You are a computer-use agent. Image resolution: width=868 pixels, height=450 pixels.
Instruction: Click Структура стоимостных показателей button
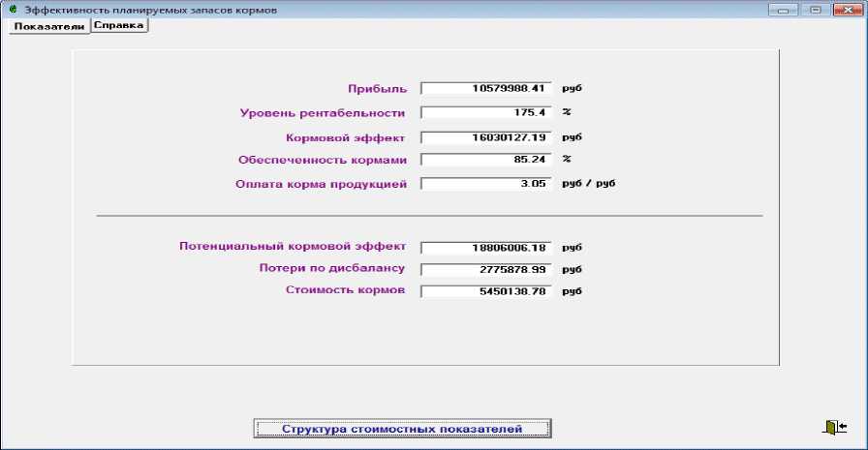click(x=402, y=429)
